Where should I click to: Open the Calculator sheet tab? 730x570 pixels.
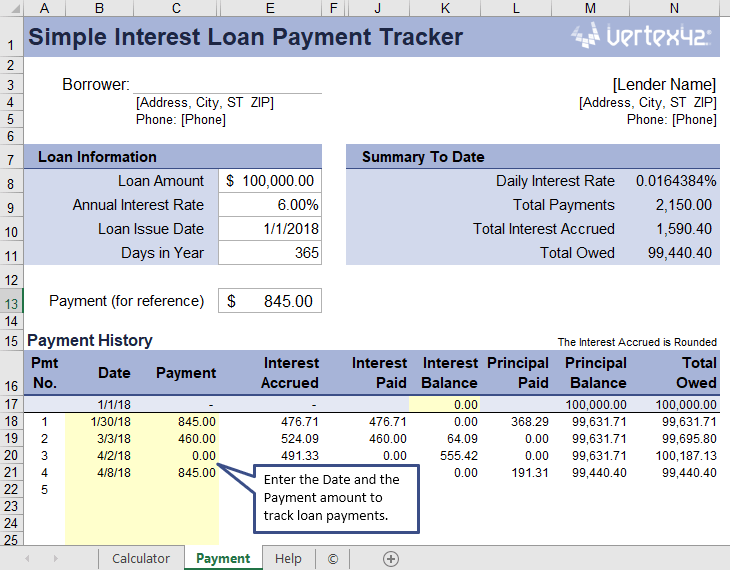click(x=141, y=558)
